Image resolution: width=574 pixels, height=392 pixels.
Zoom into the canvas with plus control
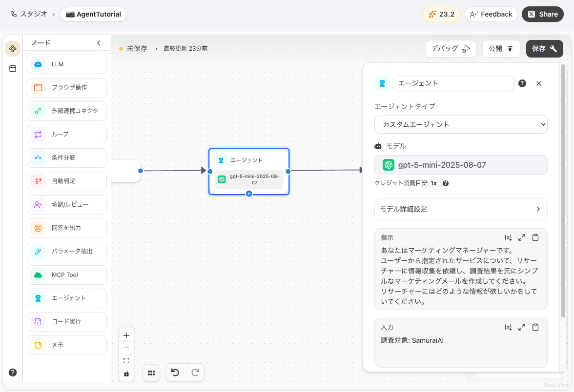pos(126,335)
